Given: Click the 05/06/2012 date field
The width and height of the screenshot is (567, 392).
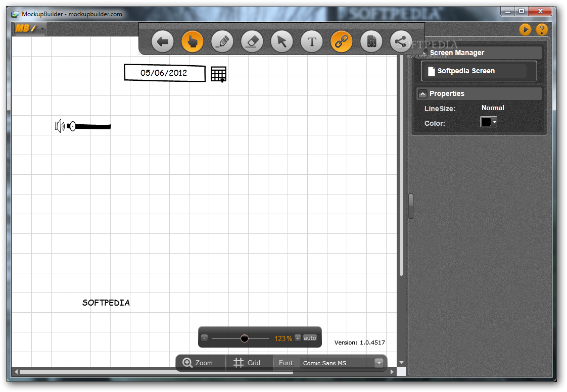Looking at the screenshot, I should click(x=165, y=73).
